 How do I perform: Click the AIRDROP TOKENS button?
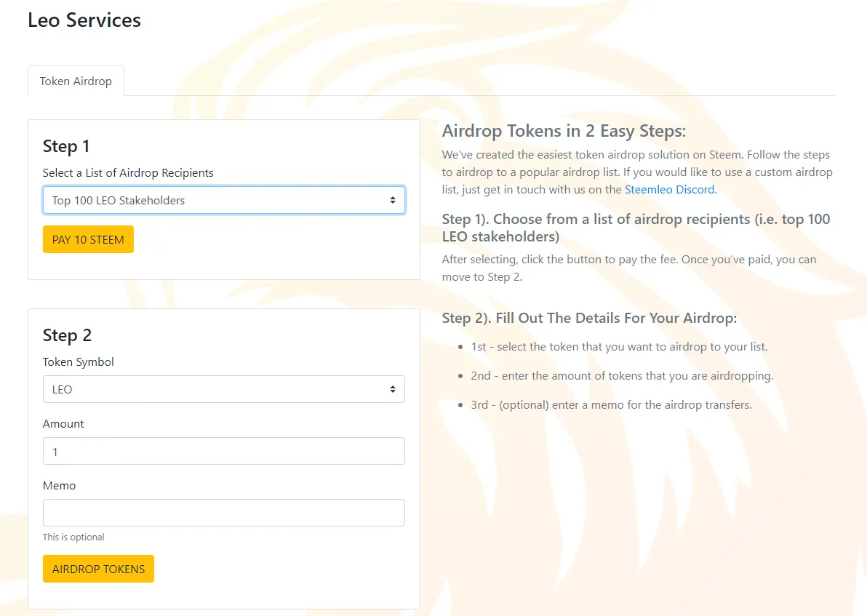(x=98, y=569)
